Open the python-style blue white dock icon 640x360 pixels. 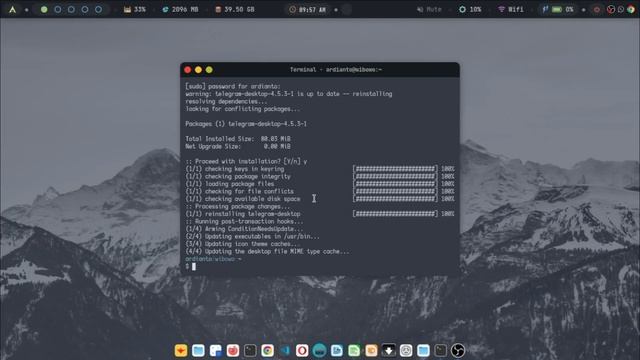[216, 350]
